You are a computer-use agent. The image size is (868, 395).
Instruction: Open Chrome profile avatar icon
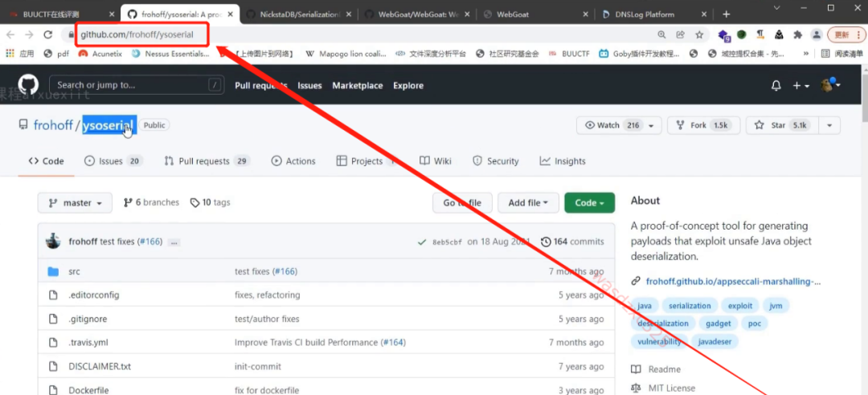tap(816, 35)
